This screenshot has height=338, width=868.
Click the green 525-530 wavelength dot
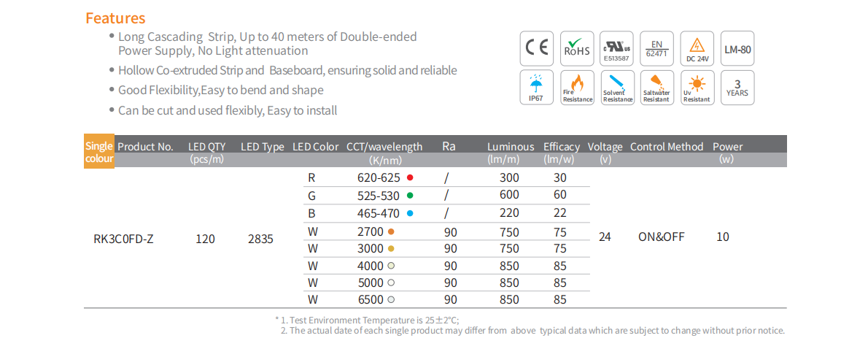click(410, 195)
